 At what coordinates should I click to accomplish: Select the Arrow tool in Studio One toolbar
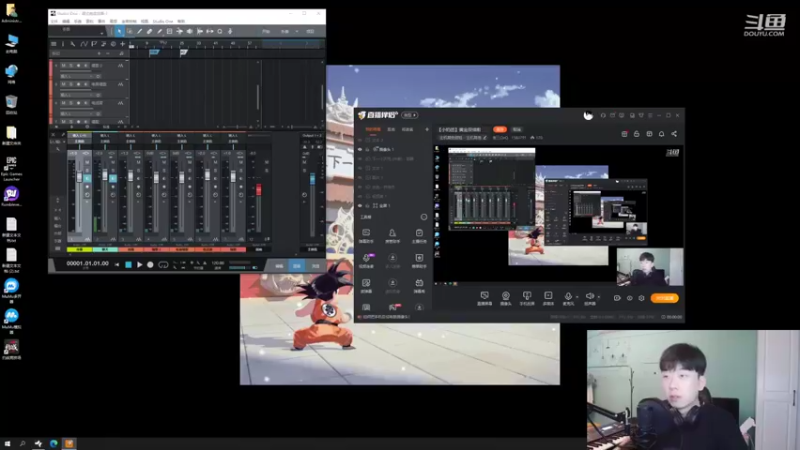[x=119, y=31]
